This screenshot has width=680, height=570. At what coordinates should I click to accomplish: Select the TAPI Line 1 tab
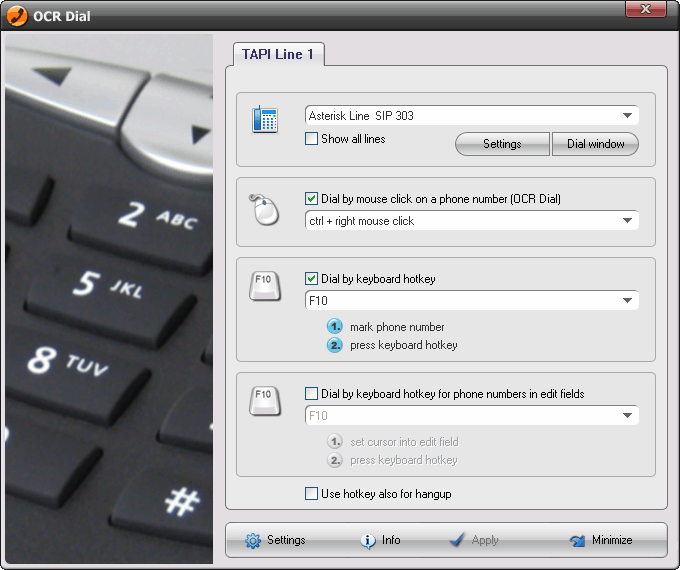tap(278, 54)
